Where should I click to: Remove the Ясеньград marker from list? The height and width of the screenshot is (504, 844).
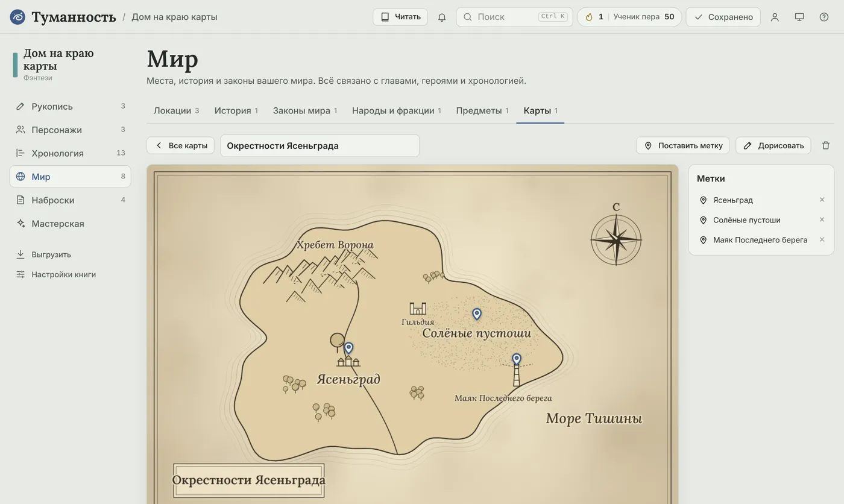(822, 200)
